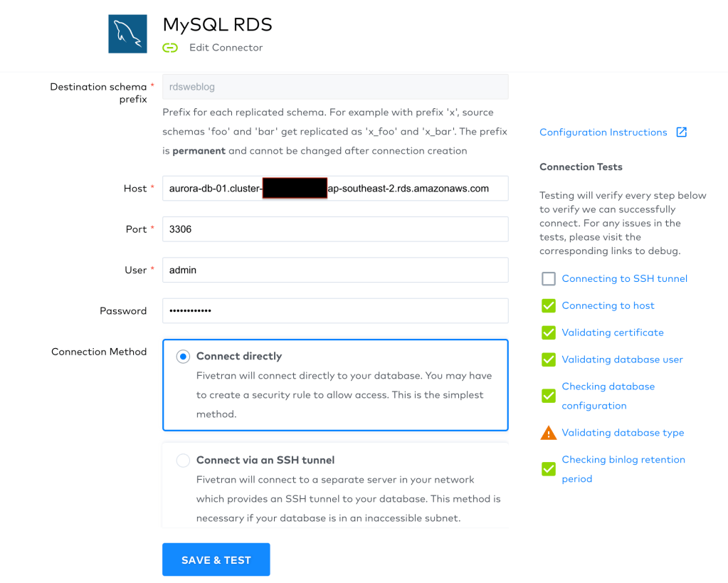Image resolution: width=728 pixels, height=583 pixels.
Task: Click green check beside Checking binlog retention period
Action: [548, 469]
